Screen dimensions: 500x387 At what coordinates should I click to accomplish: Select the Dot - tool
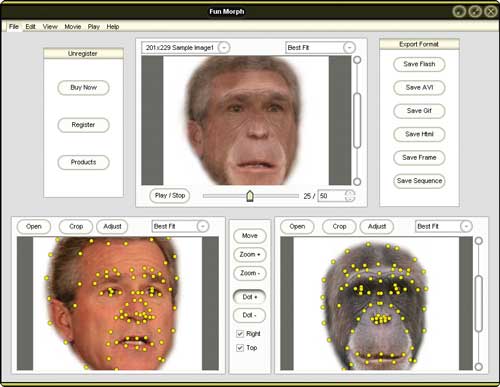[250, 315]
